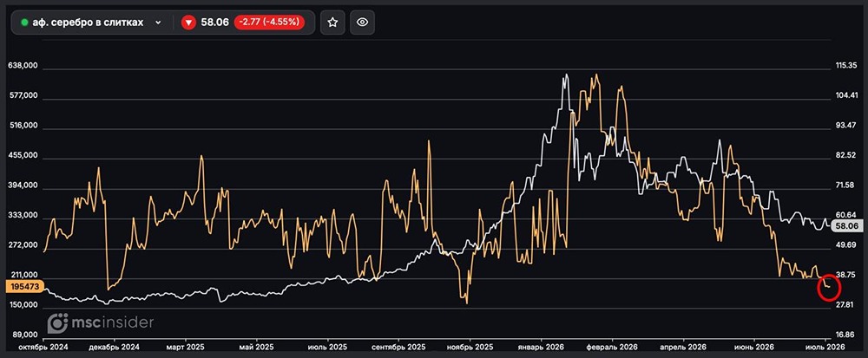Click the mscinsider logo icon

pos(56,323)
